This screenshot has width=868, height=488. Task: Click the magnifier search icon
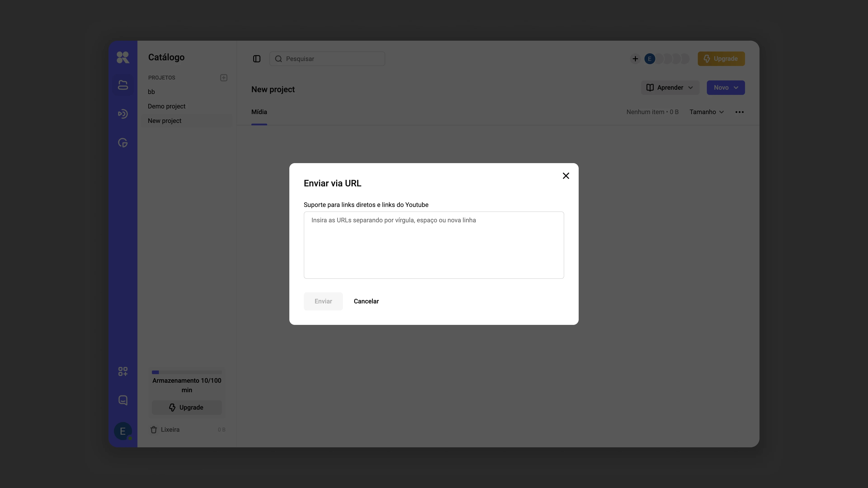click(278, 59)
